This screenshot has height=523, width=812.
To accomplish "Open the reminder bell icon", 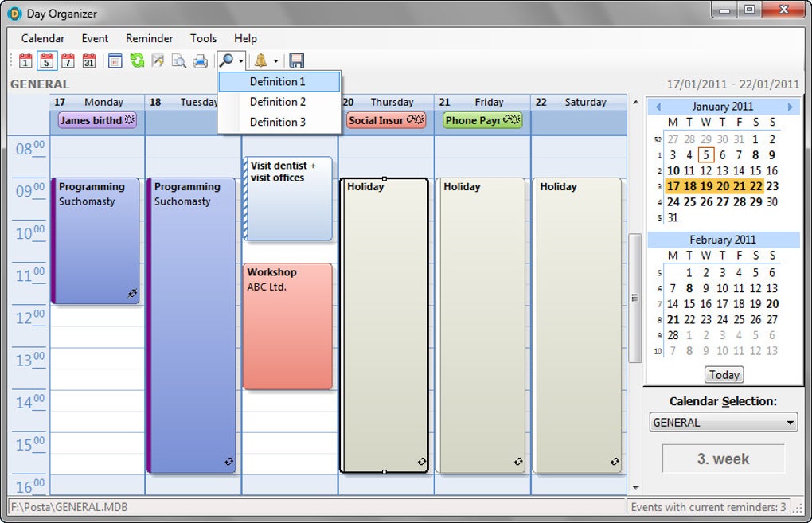I will pyautogui.click(x=263, y=60).
